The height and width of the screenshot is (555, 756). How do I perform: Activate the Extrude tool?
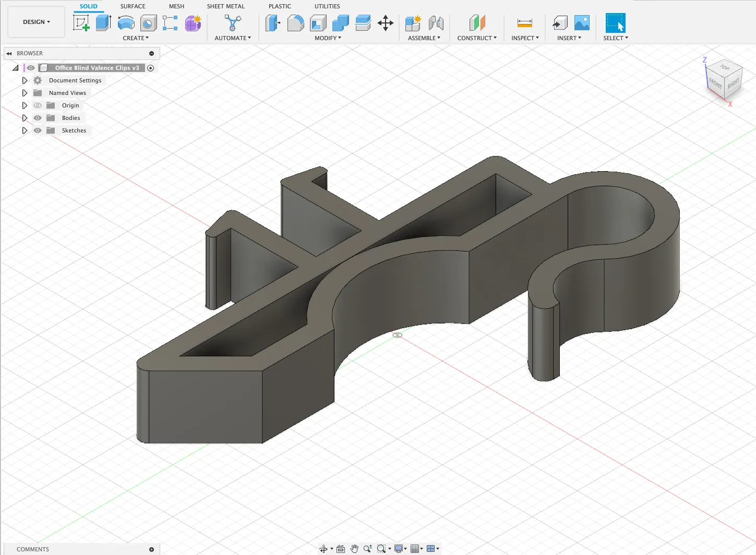(x=103, y=23)
